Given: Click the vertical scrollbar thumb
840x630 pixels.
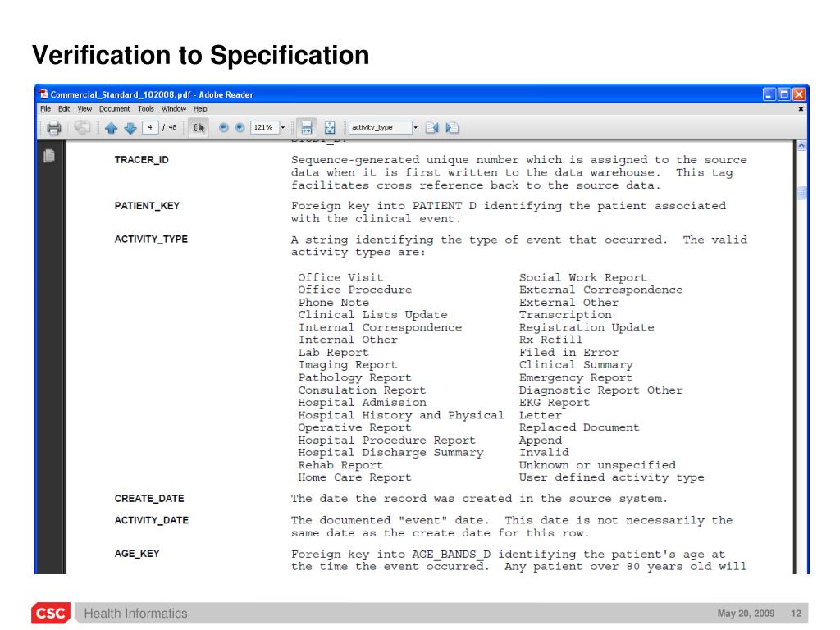Looking at the screenshot, I should [801, 192].
